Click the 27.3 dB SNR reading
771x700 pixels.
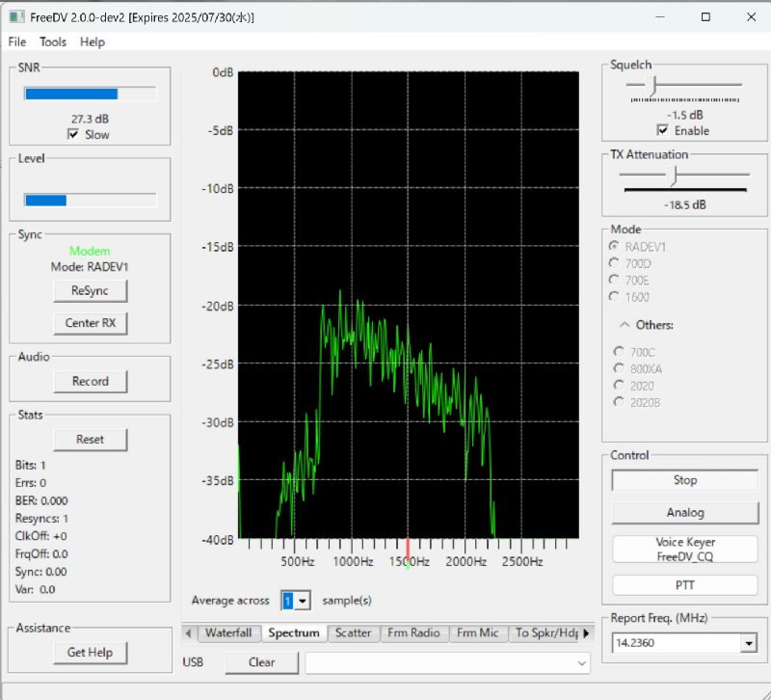(90, 119)
